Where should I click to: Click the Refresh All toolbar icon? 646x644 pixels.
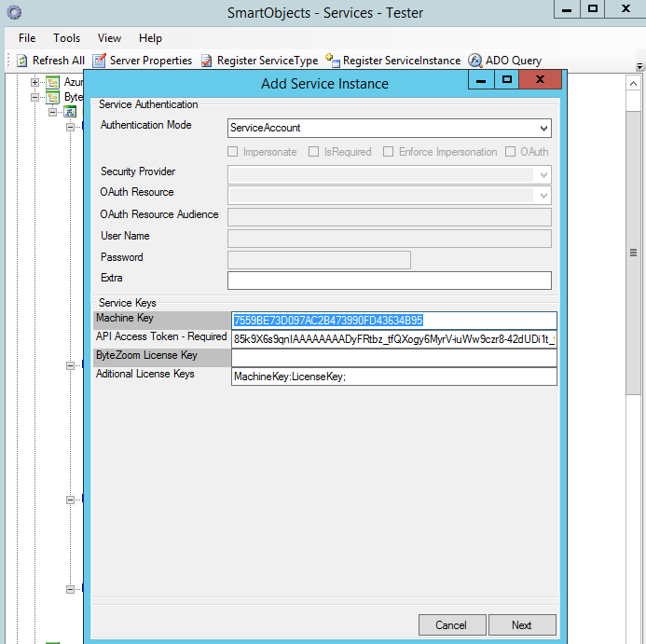pos(21,61)
